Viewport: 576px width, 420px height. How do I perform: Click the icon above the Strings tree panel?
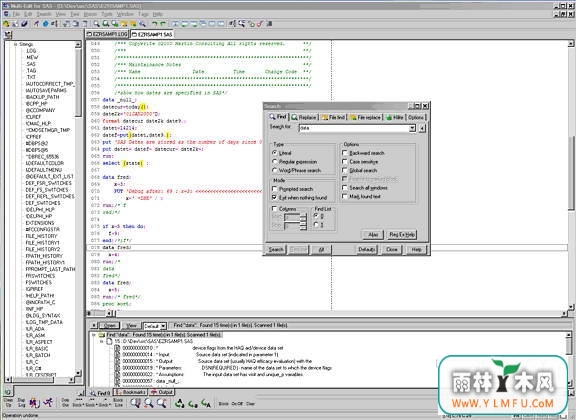8,35
